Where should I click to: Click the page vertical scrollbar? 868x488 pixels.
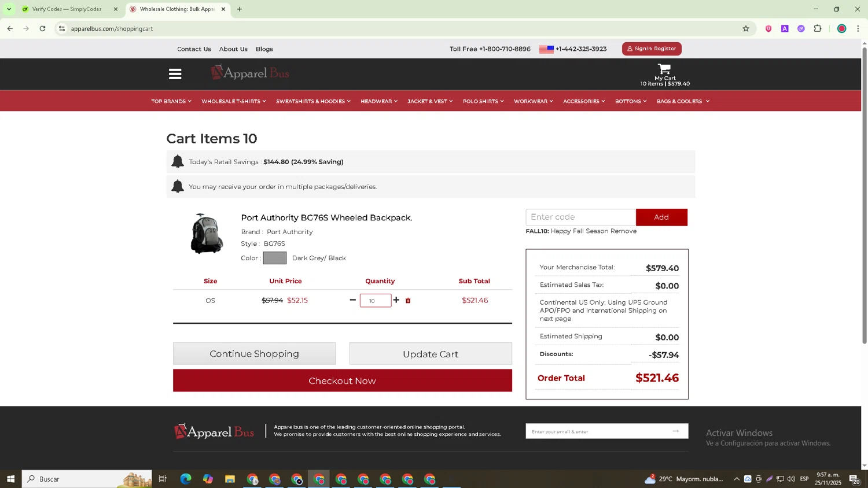[865, 197]
